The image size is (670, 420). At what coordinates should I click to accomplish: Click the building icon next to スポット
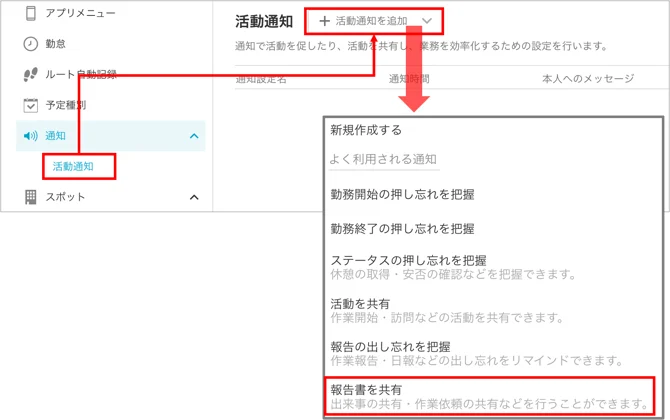[x=30, y=197]
